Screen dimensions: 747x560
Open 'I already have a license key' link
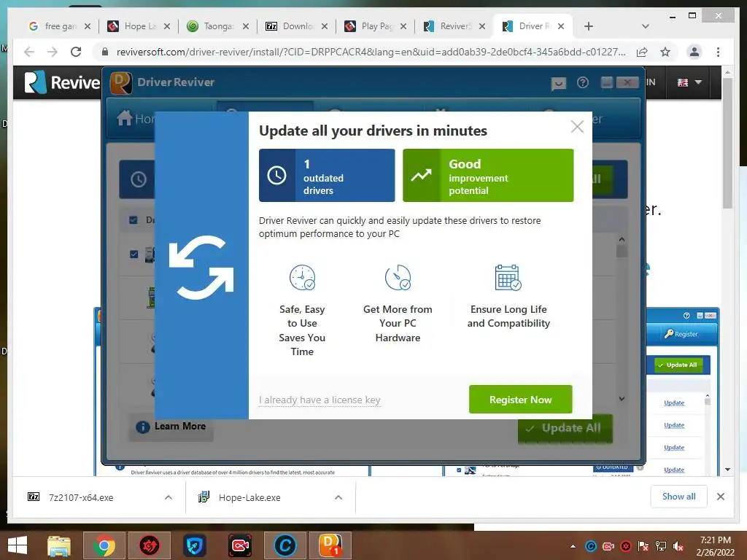[320, 400]
